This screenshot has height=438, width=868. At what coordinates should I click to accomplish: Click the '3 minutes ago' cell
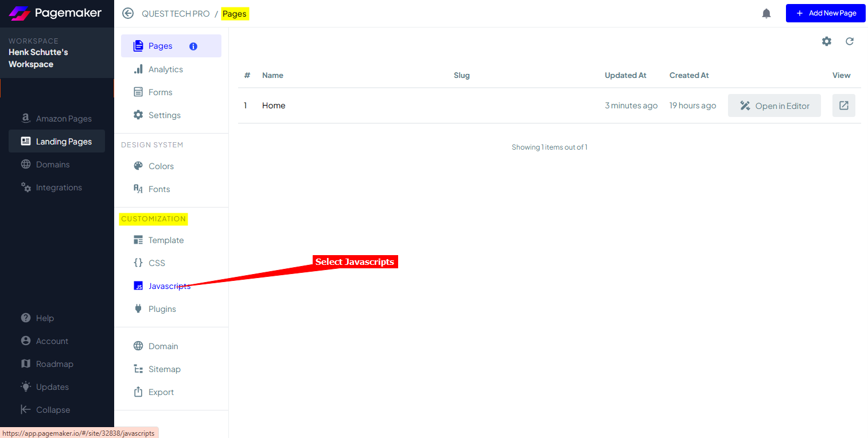[631, 105]
